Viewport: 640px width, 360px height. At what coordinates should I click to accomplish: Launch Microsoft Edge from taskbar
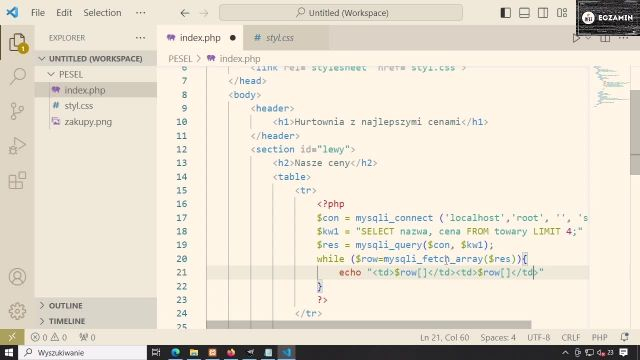coord(176,353)
